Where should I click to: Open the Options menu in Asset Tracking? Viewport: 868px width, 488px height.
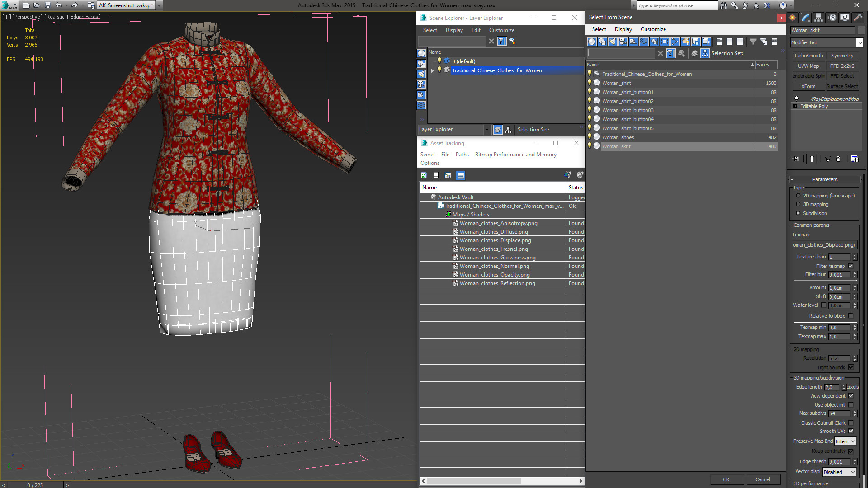[x=429, y=163]
